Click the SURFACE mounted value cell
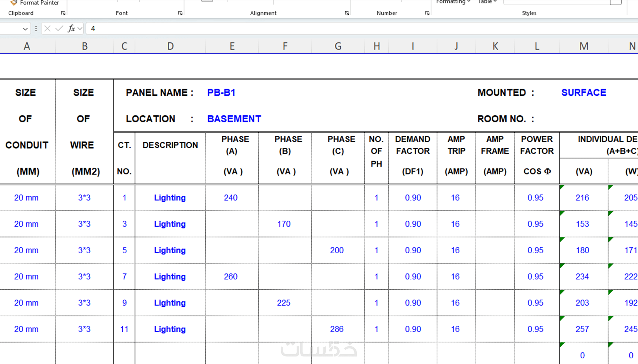This screenshot has width=638, height=364. (584, 93)
